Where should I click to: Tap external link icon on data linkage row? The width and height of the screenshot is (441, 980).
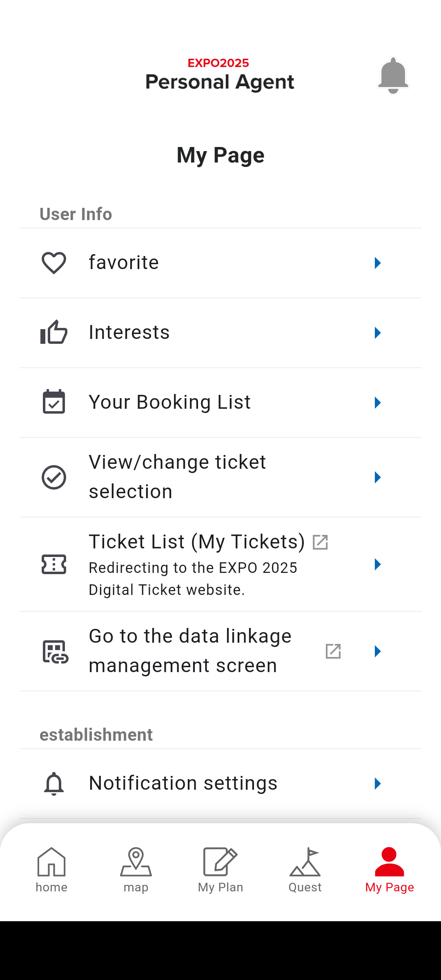point(333,651)
